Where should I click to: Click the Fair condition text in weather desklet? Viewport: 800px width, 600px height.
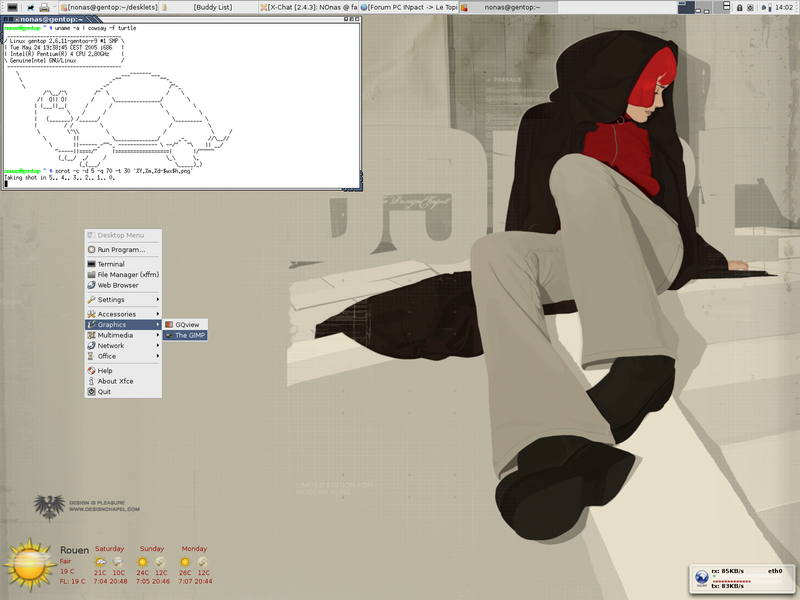click(x=65, y=561)
